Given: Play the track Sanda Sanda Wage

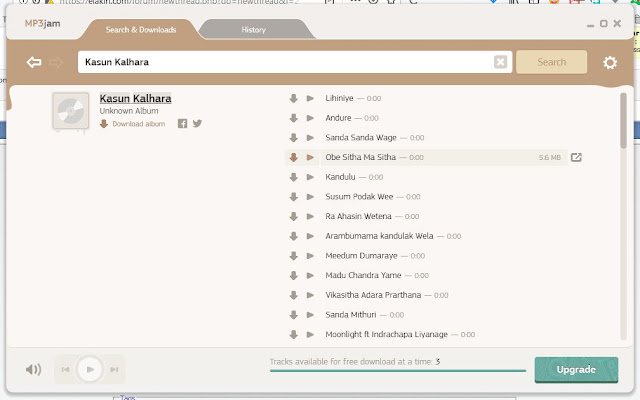Looking at the screenshot, I should [310, 138].
